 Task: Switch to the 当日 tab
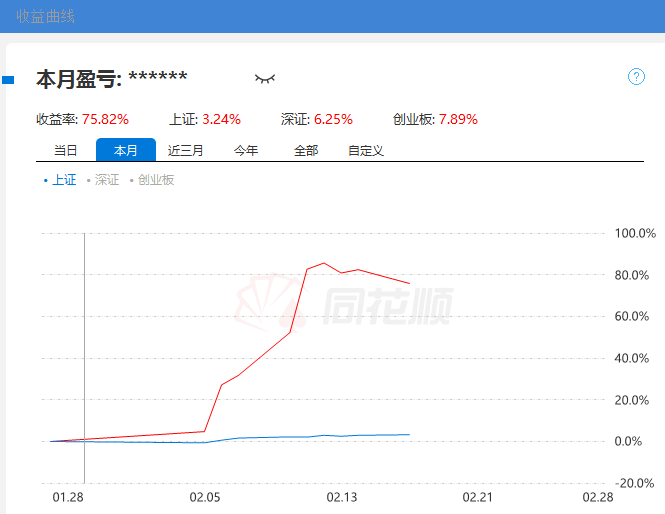[65, 151]
